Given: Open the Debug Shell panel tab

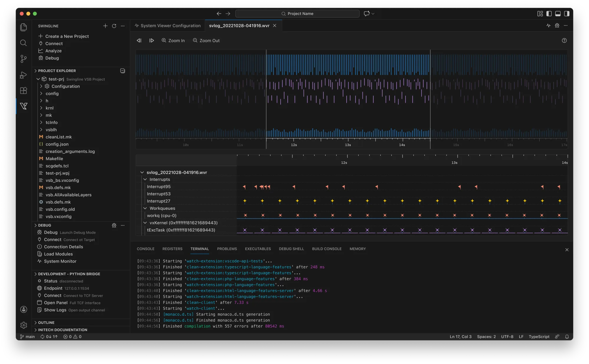Looking at the screenshot, I should (291, 249).
